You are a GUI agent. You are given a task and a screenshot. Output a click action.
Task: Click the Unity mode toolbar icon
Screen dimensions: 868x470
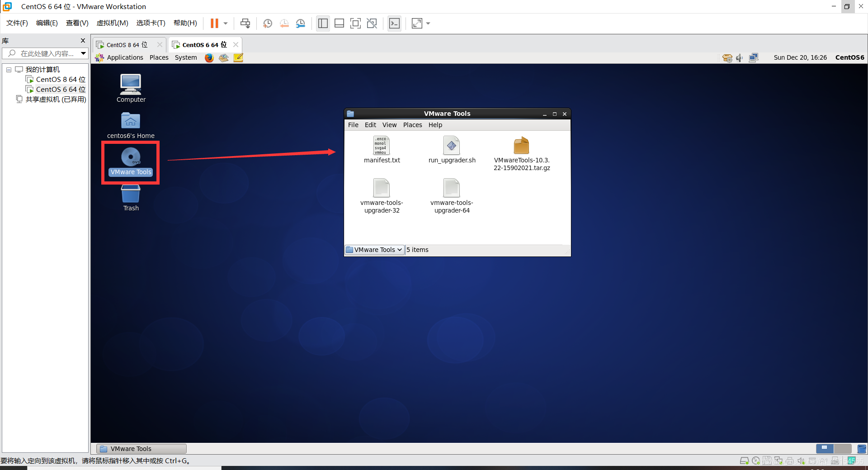point(372,23)
